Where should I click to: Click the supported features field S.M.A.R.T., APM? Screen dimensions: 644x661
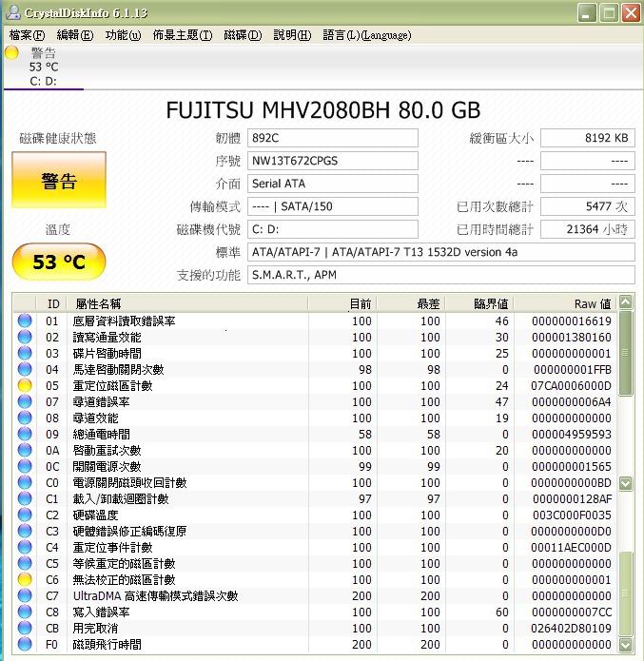click(x=441, y=275)
